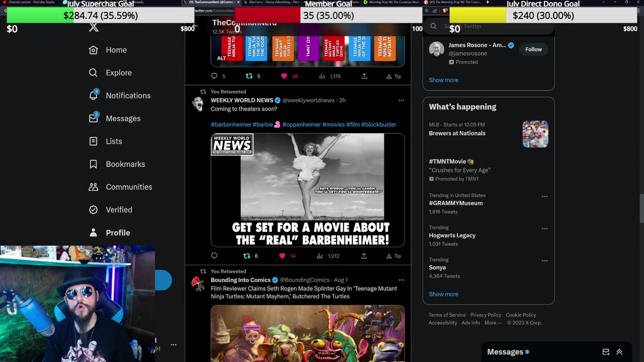Image resolution: width=644 pixels, height=362 pixels.
Task: Open the Sonya trend
Action: pyautogui.click(x=437, y=267)
